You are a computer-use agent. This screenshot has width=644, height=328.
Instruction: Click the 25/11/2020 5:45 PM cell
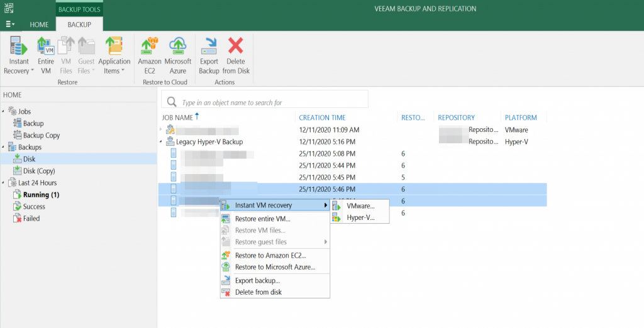(327, 177)
